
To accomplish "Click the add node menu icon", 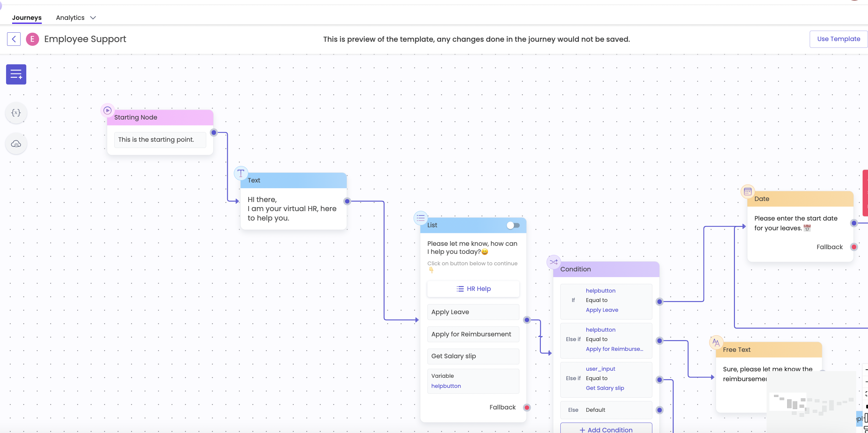I will (16, 74).
